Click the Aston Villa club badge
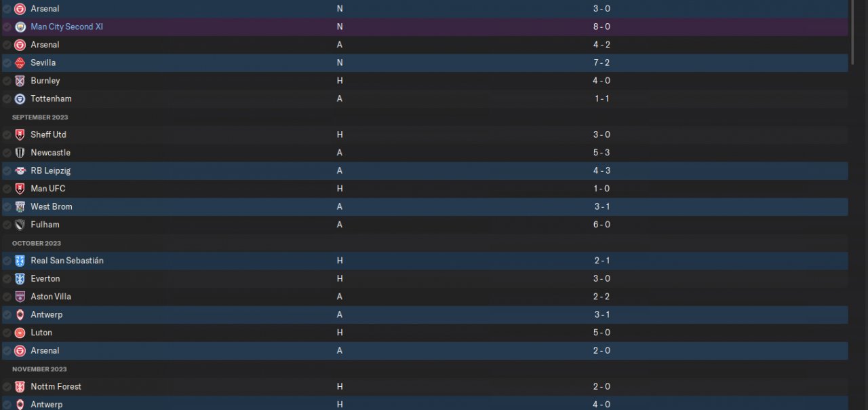The width and height of the screenshot is (868, 410). pos(20,297)
